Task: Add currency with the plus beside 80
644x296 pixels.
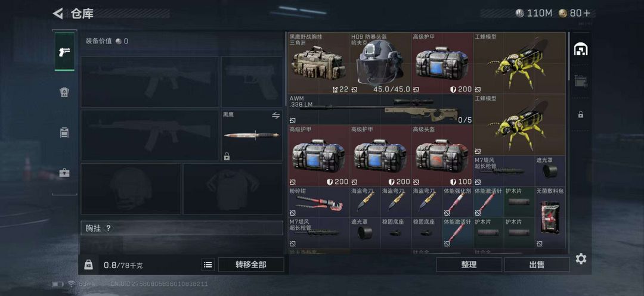Action: tap(587, 13)
